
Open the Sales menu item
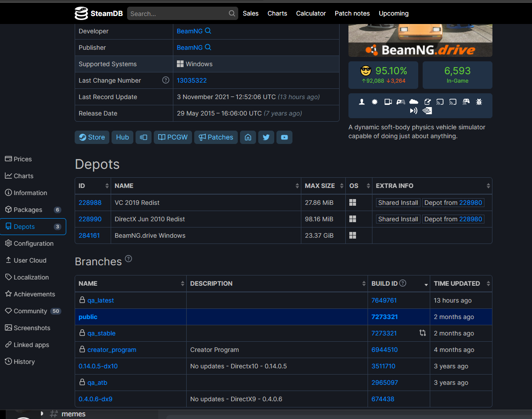tap(250, 13)
